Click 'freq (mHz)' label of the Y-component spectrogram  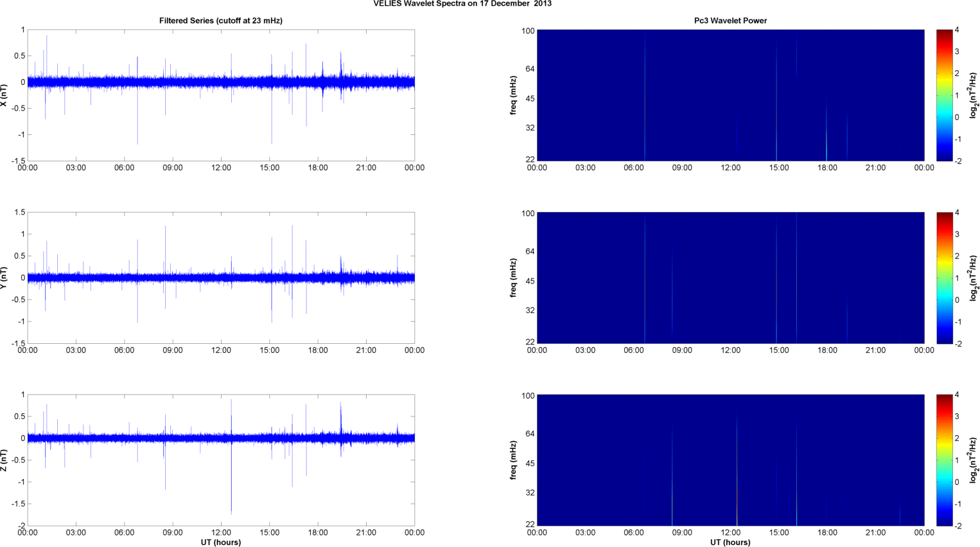[513, 278]
